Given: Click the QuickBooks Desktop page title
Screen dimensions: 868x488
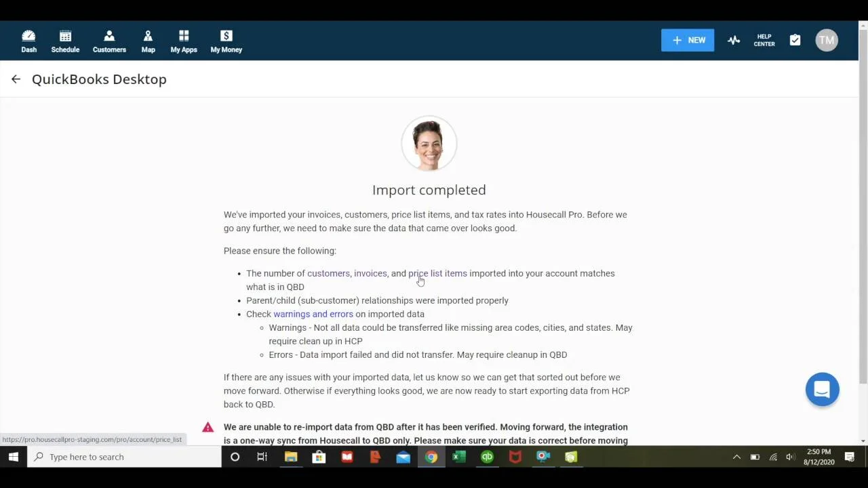Looking at the screenshot, I should point(99,79).
